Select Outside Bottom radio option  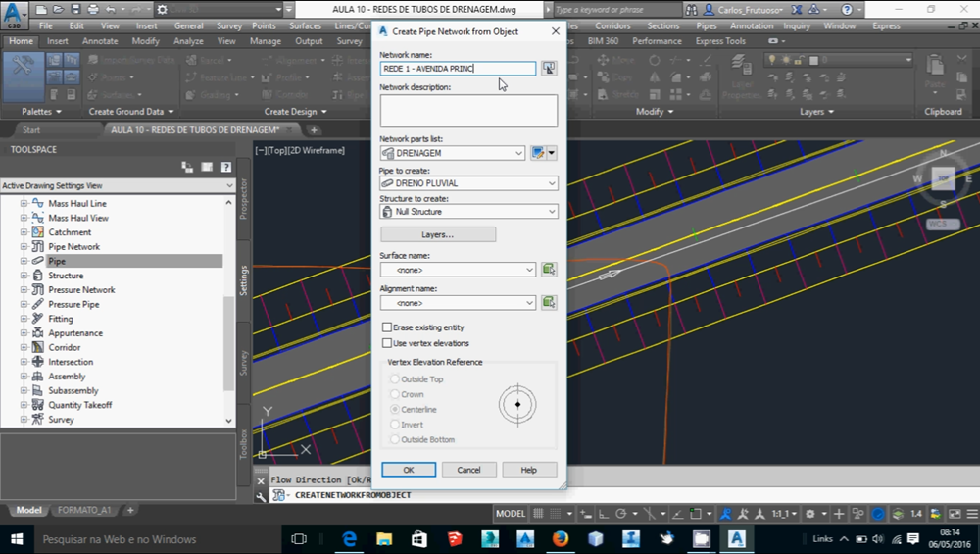point(394,439)
